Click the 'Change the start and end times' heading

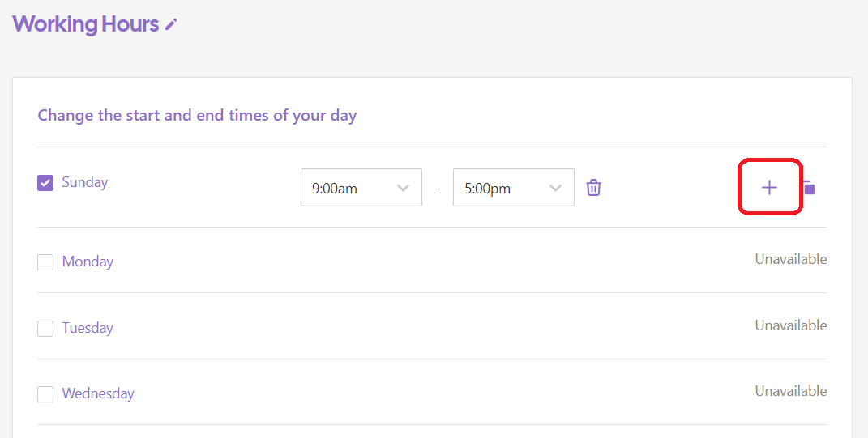click(x=197, y=115)
